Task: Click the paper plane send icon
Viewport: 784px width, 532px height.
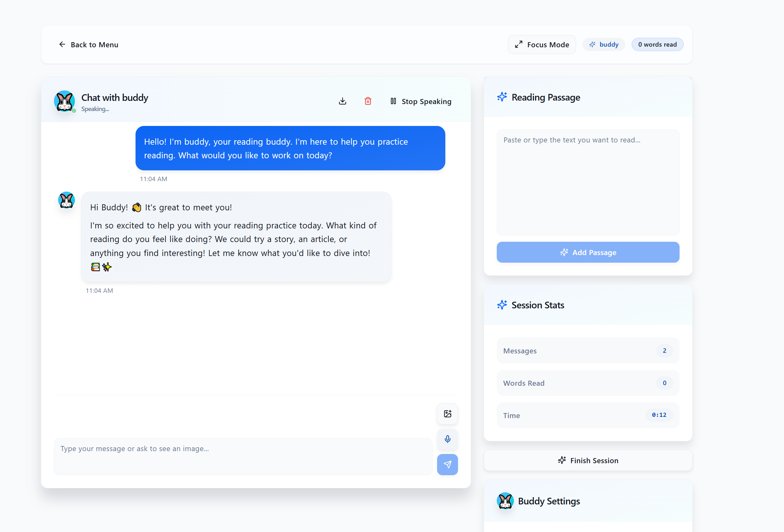Action: point(447,464)
